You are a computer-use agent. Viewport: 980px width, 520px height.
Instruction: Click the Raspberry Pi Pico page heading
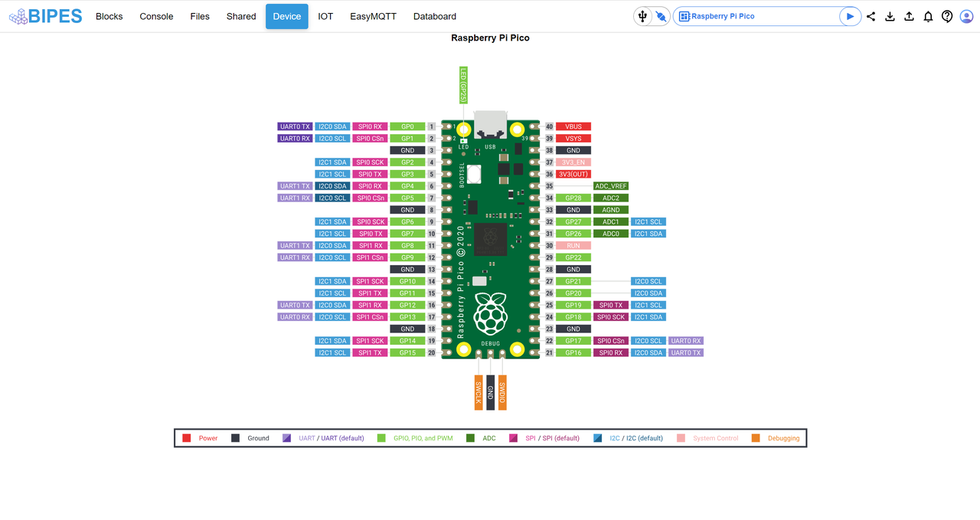coord(490,38)
